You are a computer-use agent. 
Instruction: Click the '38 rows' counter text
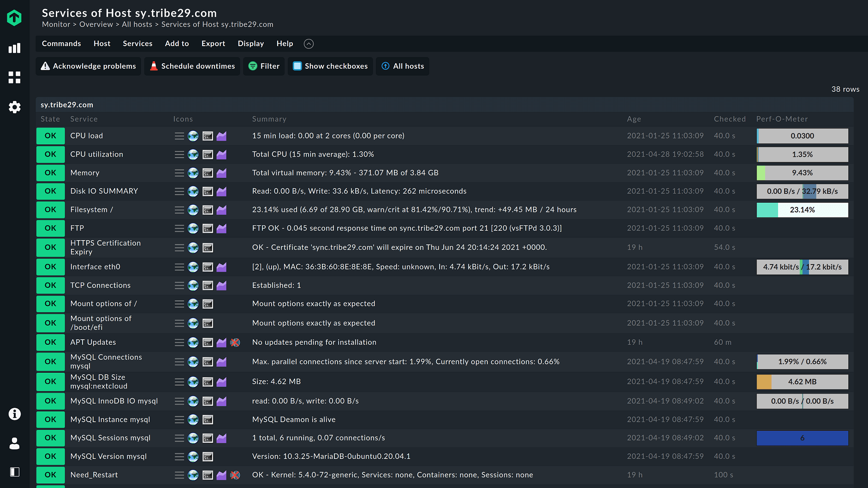pos(845,89)
